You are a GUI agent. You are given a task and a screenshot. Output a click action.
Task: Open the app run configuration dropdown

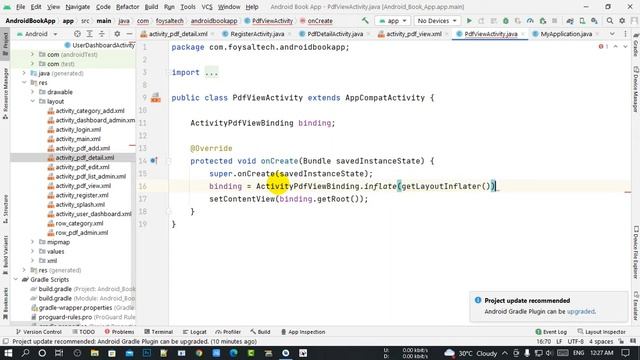393,20
